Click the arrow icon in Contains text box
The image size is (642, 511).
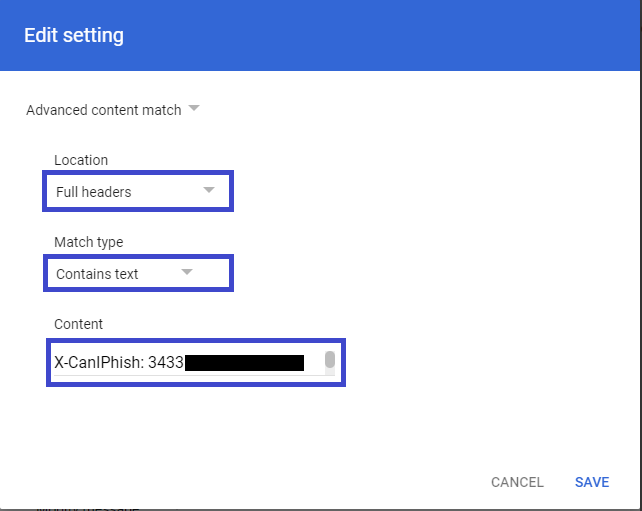tap(187, 272)
